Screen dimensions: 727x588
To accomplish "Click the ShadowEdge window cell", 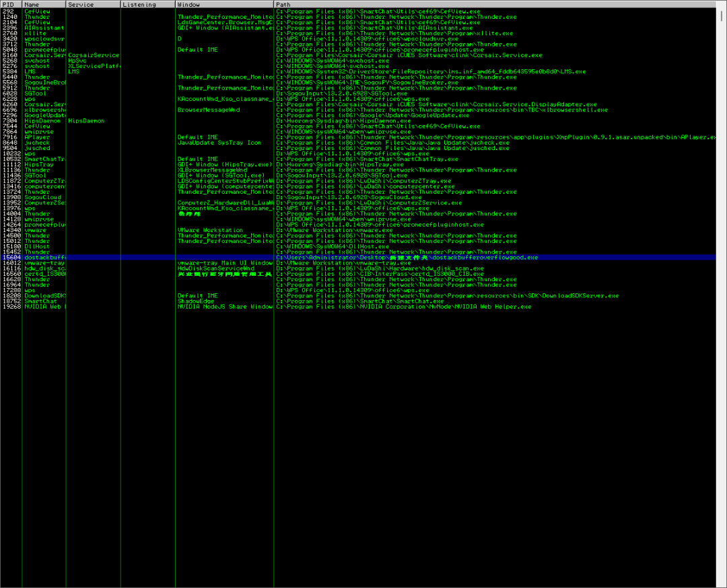I will coord(196,301).
